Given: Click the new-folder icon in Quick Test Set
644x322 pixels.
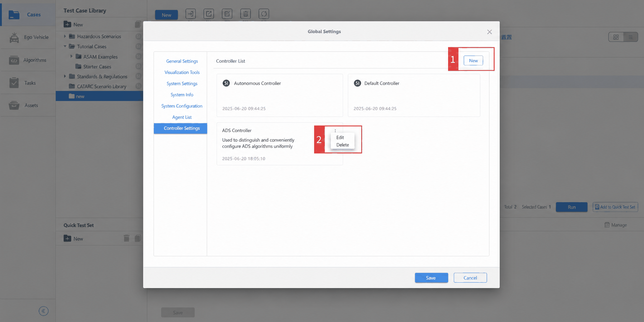Looking at the screenshot, I should [67, 238].
